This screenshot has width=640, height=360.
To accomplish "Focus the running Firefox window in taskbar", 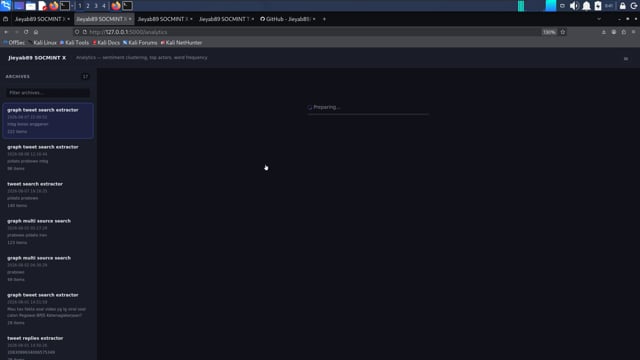I will [x=116, y=6].
